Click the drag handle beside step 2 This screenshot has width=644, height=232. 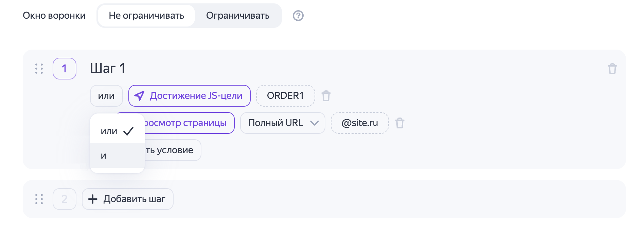pyautogui.click(x=39, y=199)
